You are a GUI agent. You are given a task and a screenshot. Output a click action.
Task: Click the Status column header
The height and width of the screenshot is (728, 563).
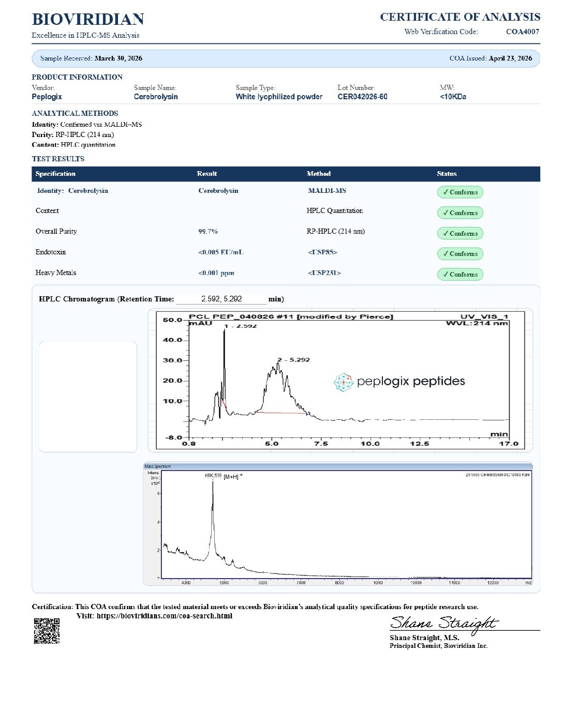447,174
